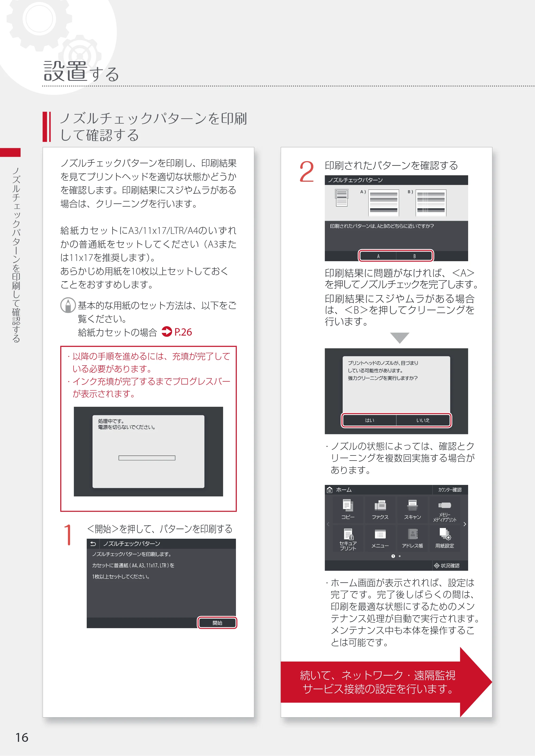
Task: Open メモリーメディアプリント icon
Action: pyautogui.click(x=445, y=510)
